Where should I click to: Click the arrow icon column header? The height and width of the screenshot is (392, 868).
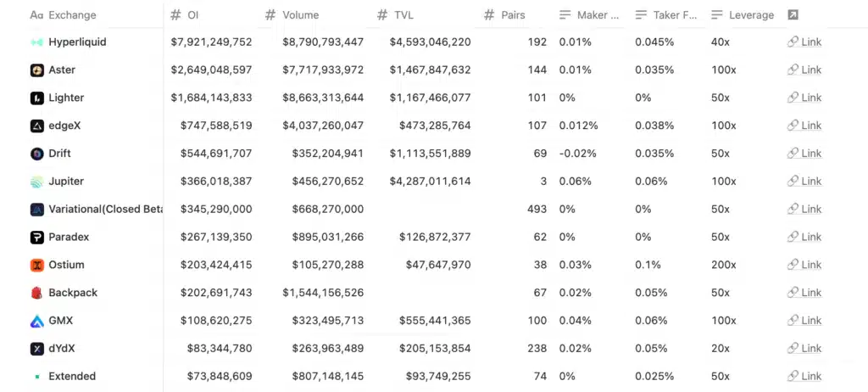(793, 15)
